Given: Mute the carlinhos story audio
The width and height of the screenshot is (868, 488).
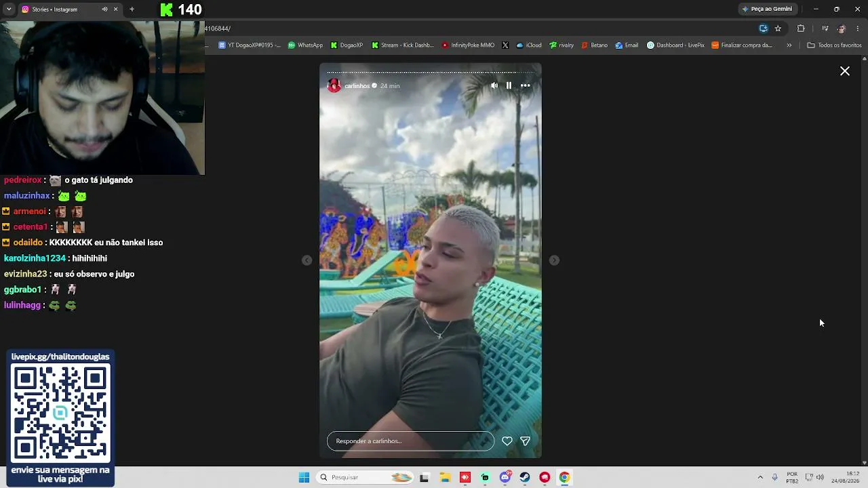Looking at the screenshot, I should pyautogui.click(x=494, y=85).
